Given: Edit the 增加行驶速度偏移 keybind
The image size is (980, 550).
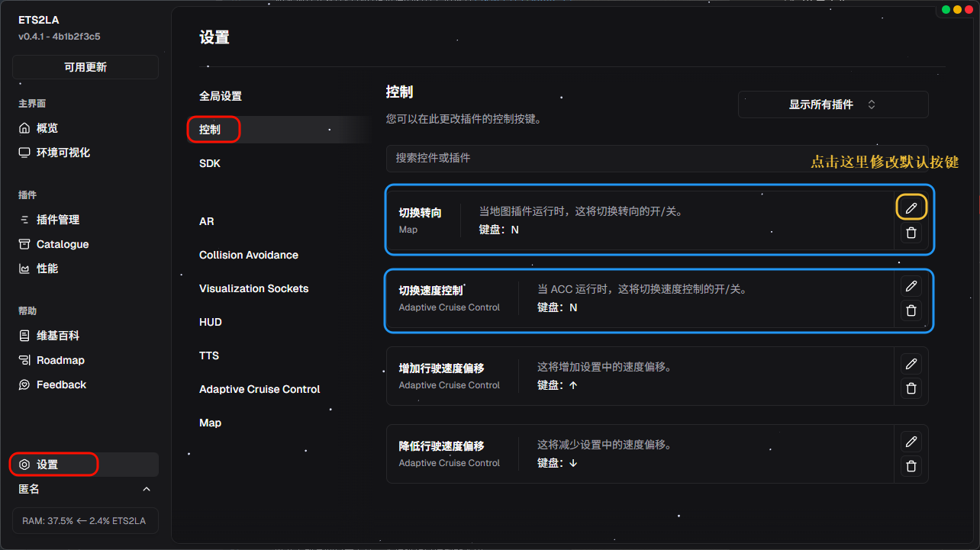Looking at the screenshot, I should 911,364.
